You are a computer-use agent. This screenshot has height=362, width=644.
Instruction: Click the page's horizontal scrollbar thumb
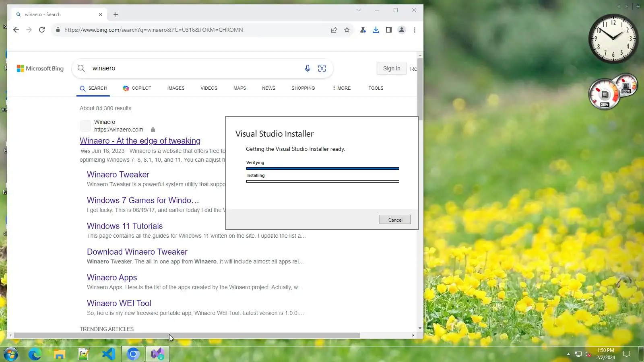pyautogui.click(x=187, y=335)
